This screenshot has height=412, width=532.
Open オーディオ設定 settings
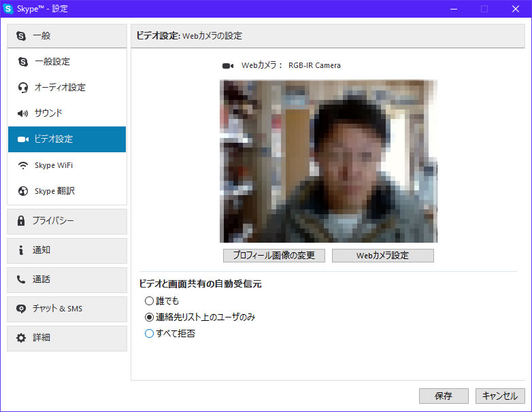(67, 88)
